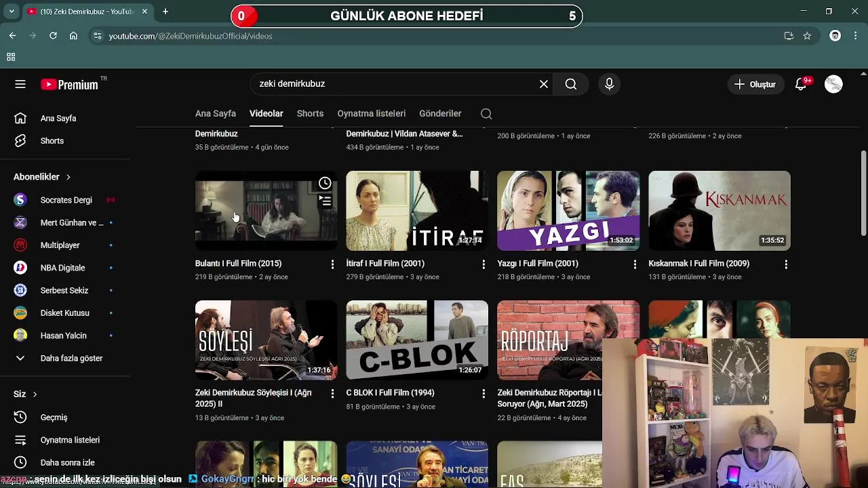Add Bulantı video to Watch Later

point(325,183)
